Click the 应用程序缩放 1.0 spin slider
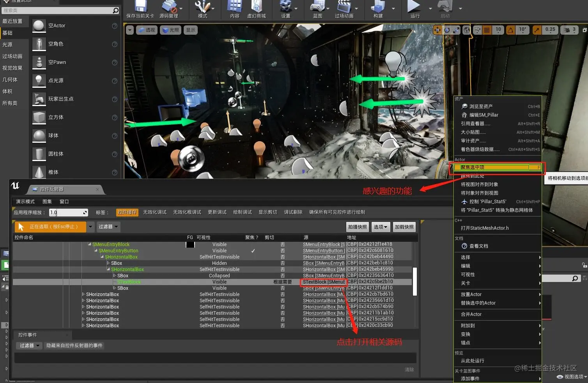 69,213
